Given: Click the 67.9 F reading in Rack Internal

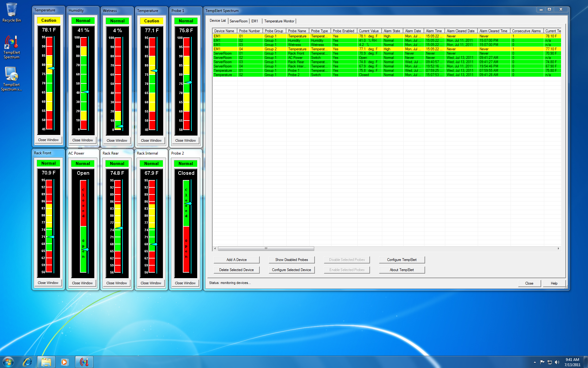Looking at the screenshot, I should point(152,173).
